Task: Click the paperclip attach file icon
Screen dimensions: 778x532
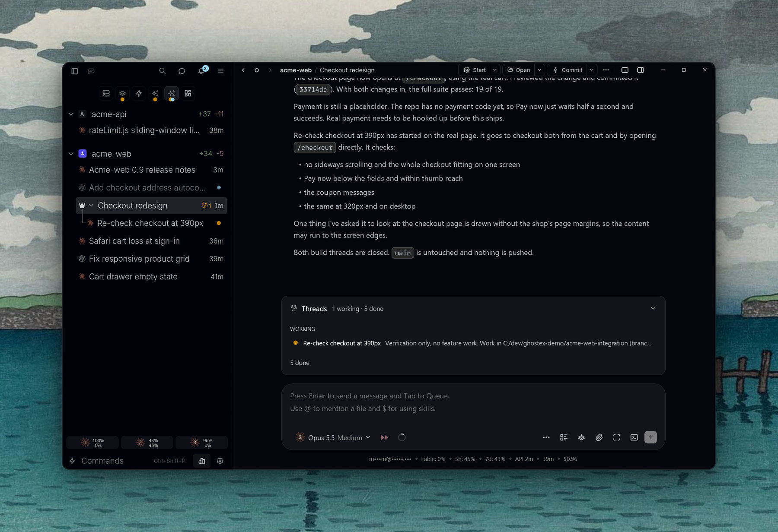Action: point(599,437)
